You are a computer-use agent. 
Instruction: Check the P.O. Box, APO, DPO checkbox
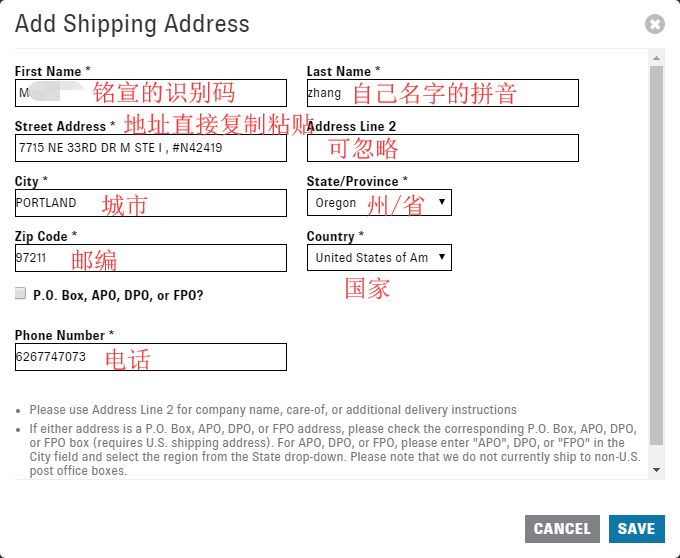[x=20, y=294]
